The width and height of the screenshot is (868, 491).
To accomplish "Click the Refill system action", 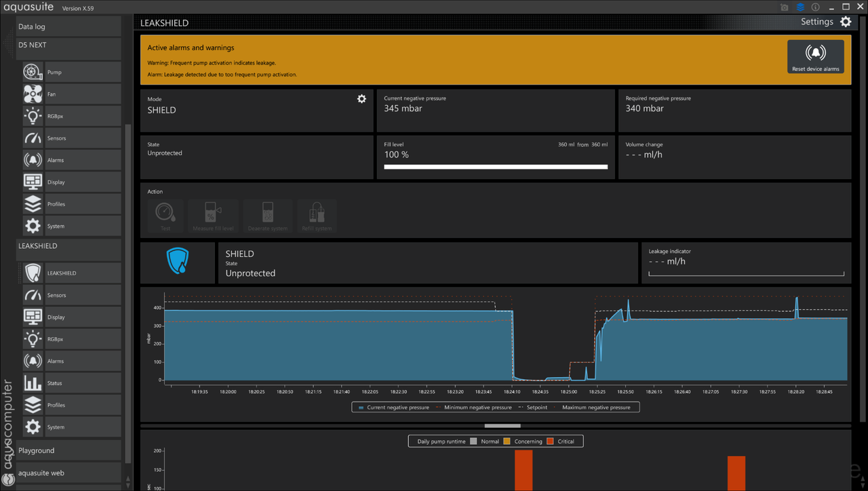I will (x=317, y=216).
